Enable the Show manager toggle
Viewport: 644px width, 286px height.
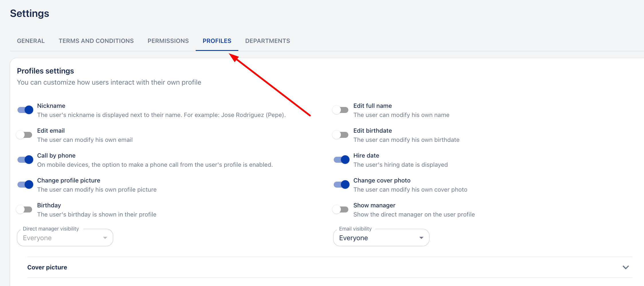340,209
